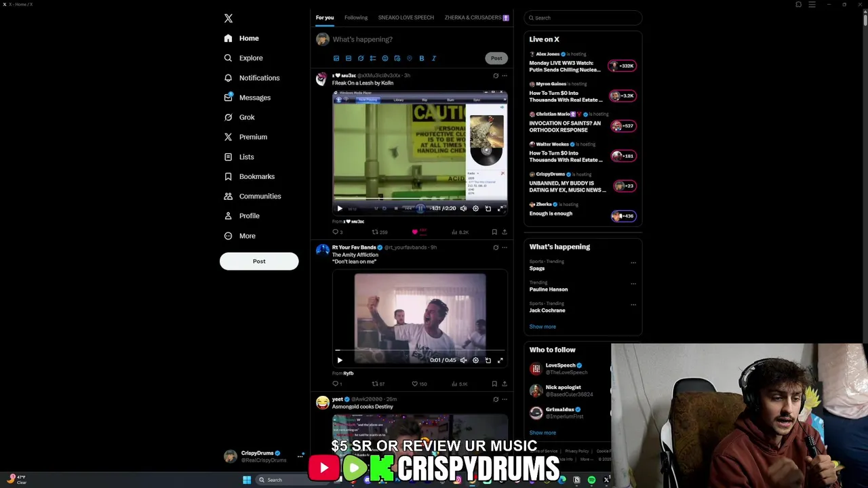Screen dimensions: 868x488
Task: Mute the Freak On a Leash video
Action: (463, 209)
